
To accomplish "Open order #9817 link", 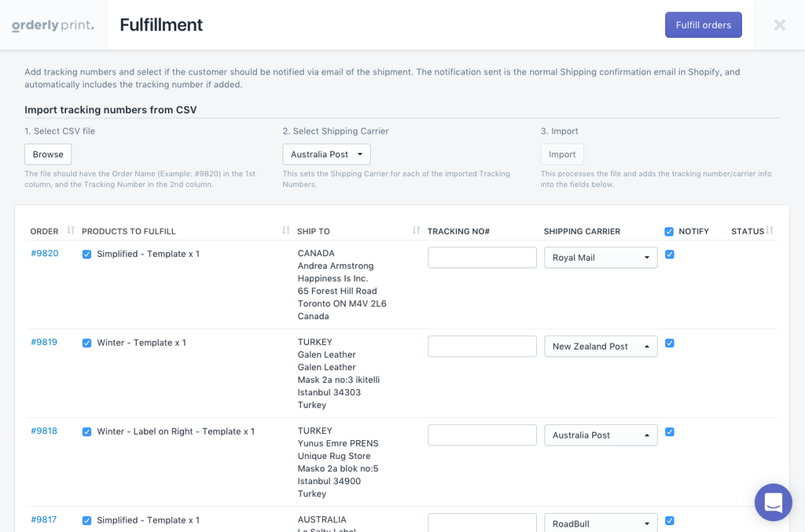I will click(44, 520).
